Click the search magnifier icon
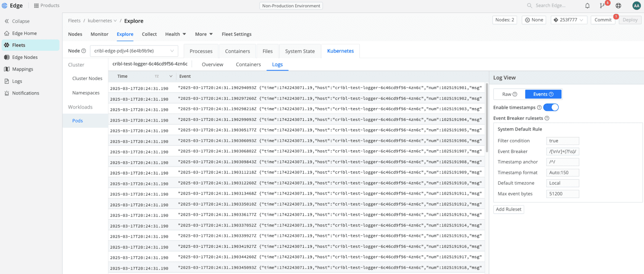 pyautogui.click(x=529, y=6)
